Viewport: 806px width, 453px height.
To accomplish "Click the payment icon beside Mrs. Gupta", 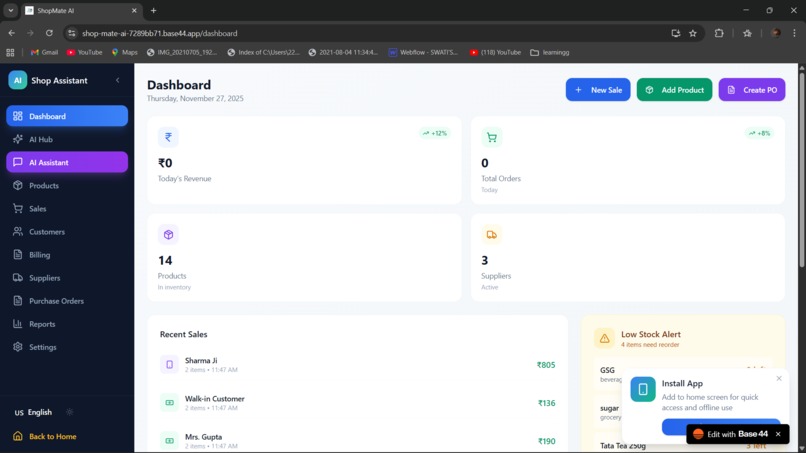I will tap(169, 441).
